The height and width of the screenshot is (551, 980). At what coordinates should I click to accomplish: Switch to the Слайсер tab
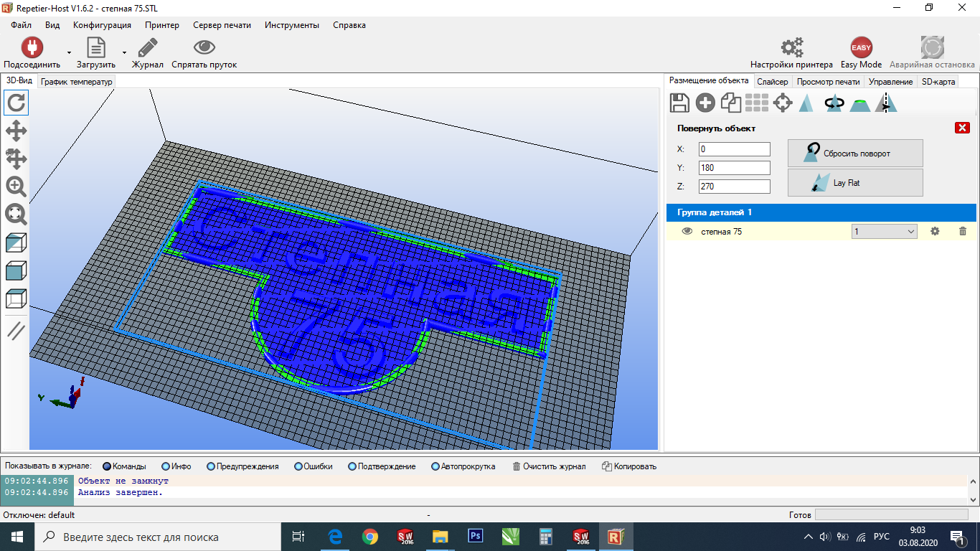coord(772,82)
